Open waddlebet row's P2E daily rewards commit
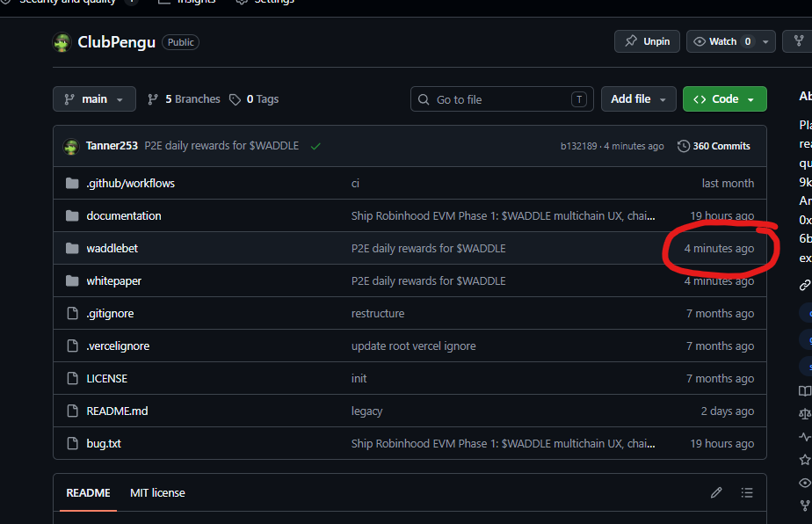The width and height of the screenshot is (812, 524). pyautogui.click(x=428, y=248)
